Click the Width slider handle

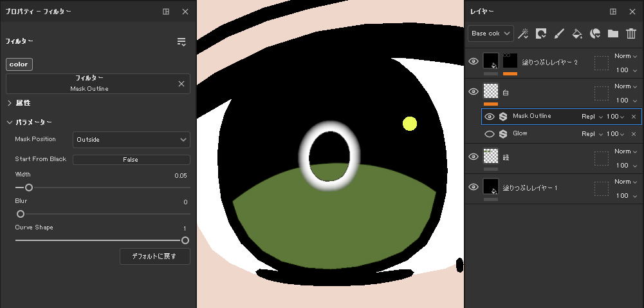pyautogui.click(x=28, y=188)
